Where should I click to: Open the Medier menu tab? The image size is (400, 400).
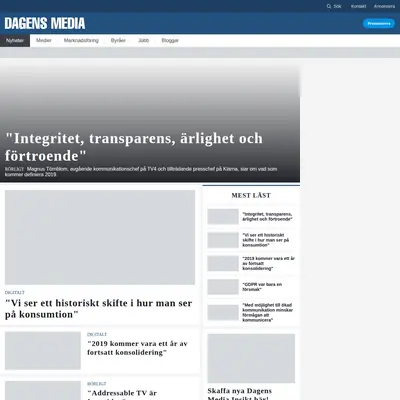click(x=44, y=41)
